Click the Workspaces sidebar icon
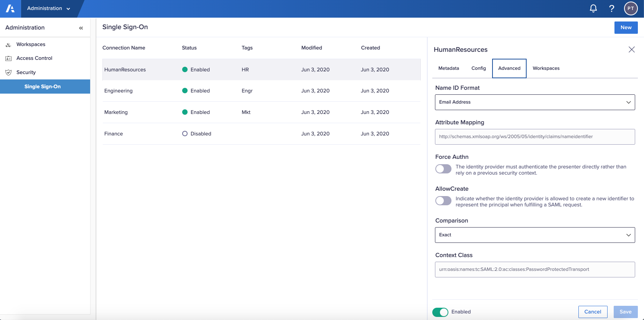644x320 pixels. pos(8,45)
